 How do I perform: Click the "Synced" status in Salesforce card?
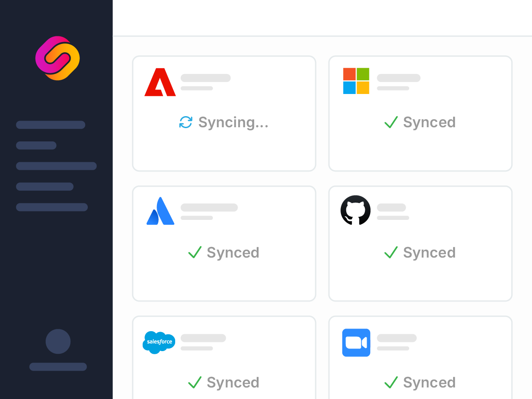point(233,383)
